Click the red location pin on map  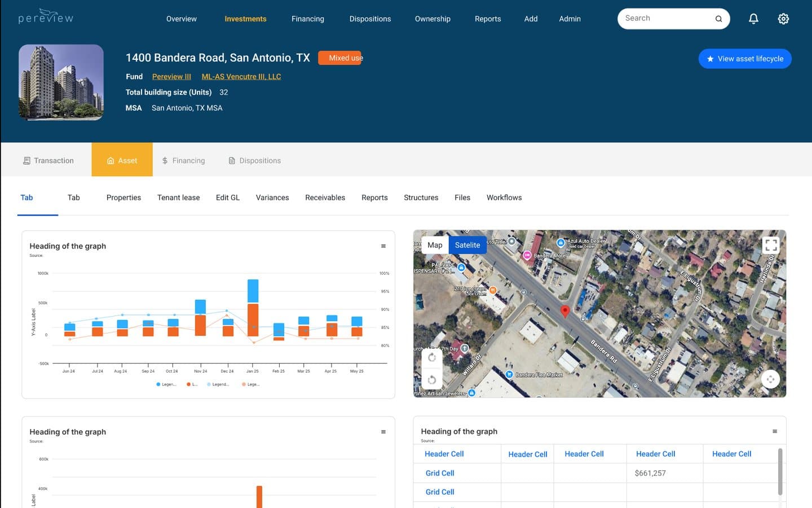565,311
